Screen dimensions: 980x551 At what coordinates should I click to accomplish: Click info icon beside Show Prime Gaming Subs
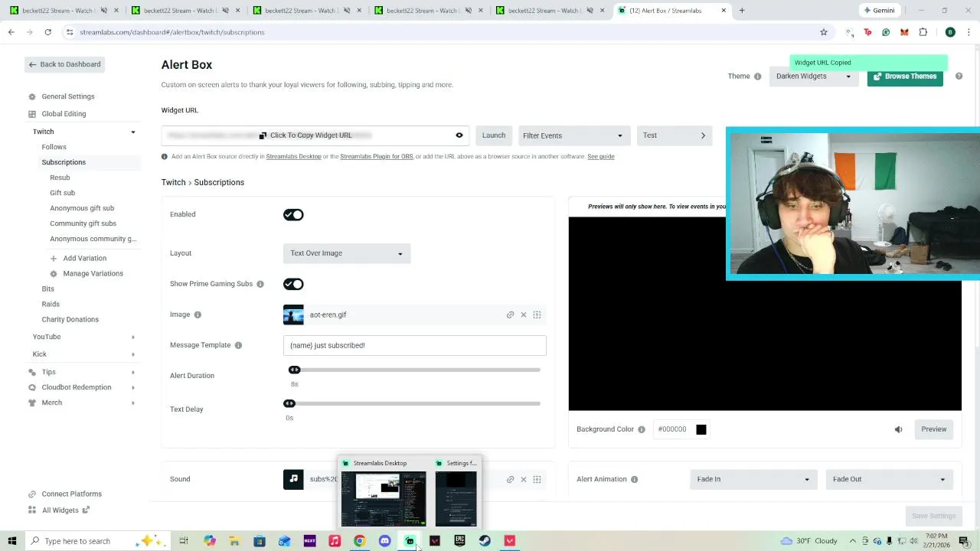(260, 284)
